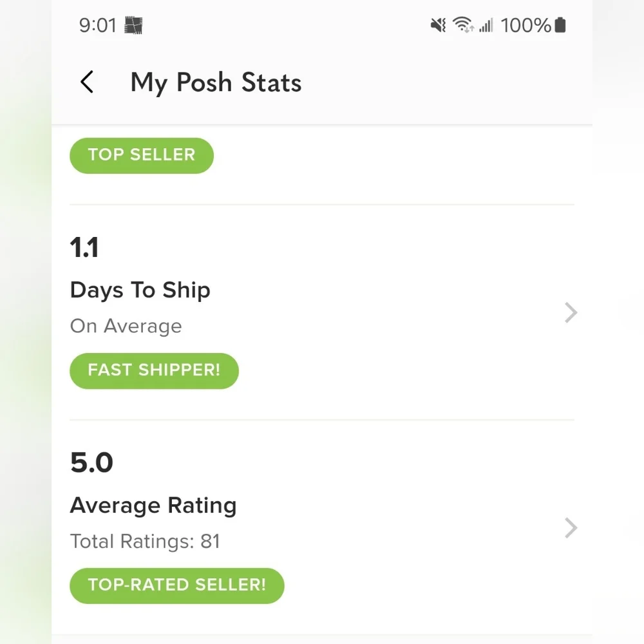Tap Total Ratings: 81 text
644x644 pixels.
(145, 542)
